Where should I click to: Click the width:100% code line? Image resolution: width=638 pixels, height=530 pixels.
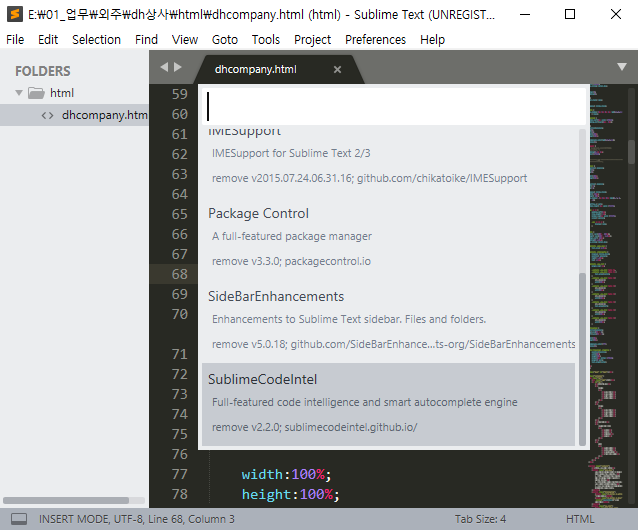coord(286,474)
